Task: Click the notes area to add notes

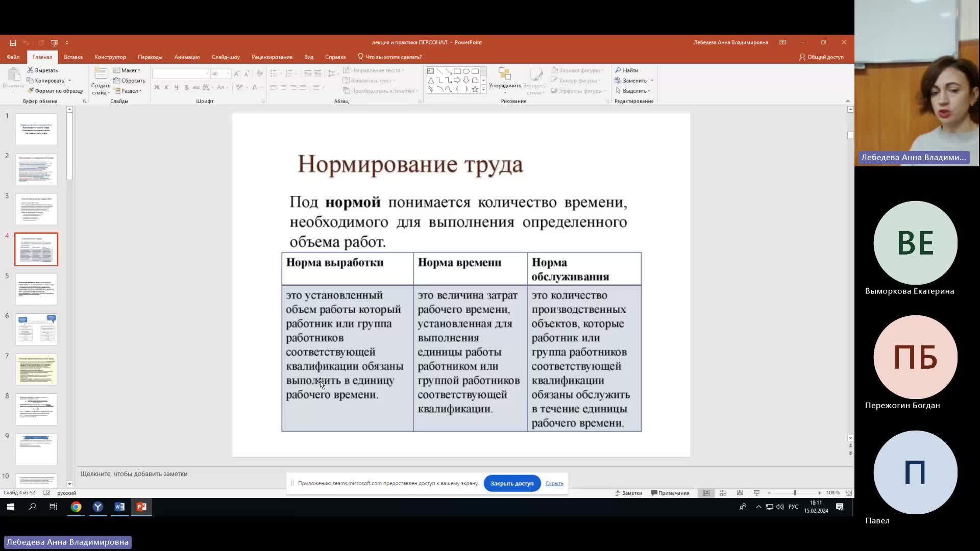Action: point(462,474)
